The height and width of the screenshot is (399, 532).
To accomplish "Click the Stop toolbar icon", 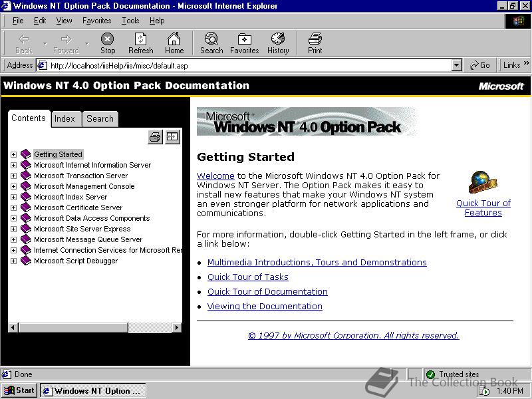I will (108, 39).
